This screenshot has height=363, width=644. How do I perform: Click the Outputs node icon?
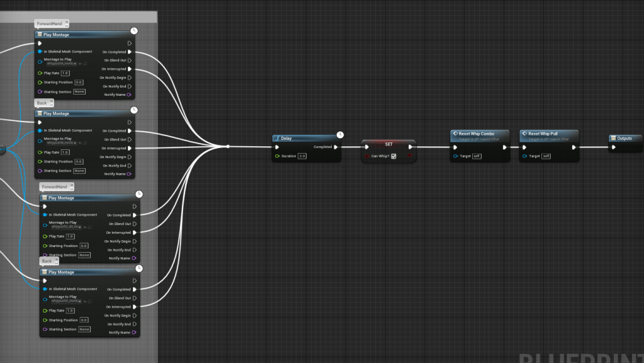coord(613,138)
